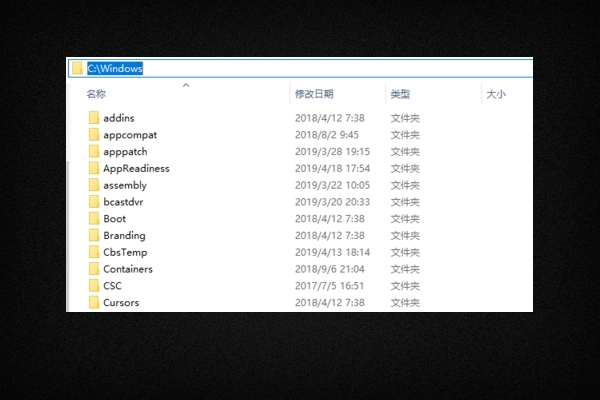Screen dimensions: 600x400
Task: Select the appcompat folder icon
Action: pos(94,135)
